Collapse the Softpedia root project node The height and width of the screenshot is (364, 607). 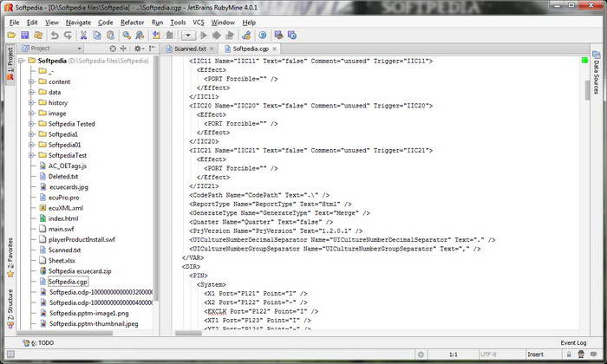(22, 61)
